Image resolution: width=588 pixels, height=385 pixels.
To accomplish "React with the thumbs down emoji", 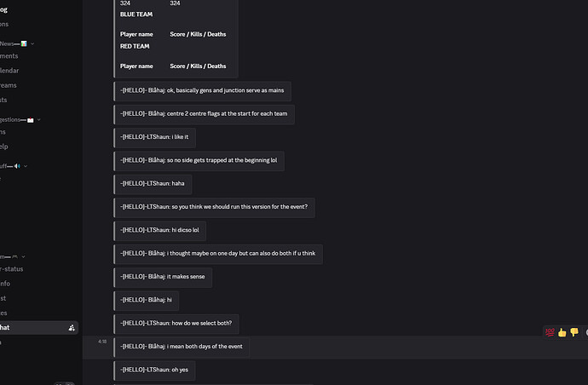I will point(574,331).
